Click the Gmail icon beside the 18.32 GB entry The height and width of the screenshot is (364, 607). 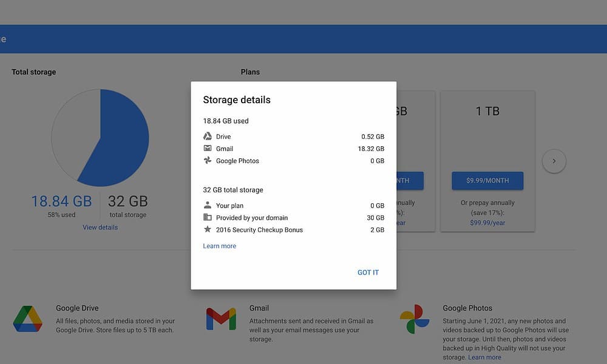207,148
